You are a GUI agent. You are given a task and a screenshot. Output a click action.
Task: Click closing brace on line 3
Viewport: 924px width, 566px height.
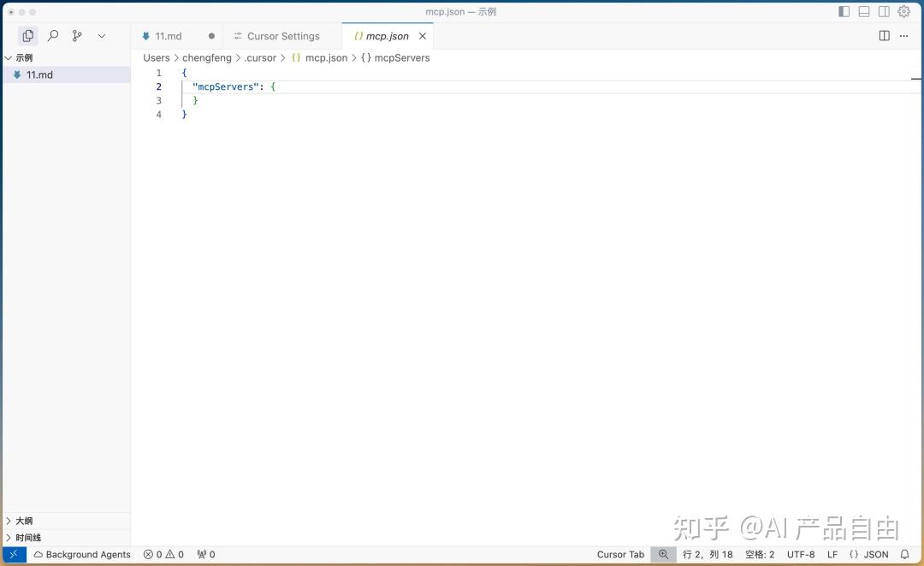196,101
